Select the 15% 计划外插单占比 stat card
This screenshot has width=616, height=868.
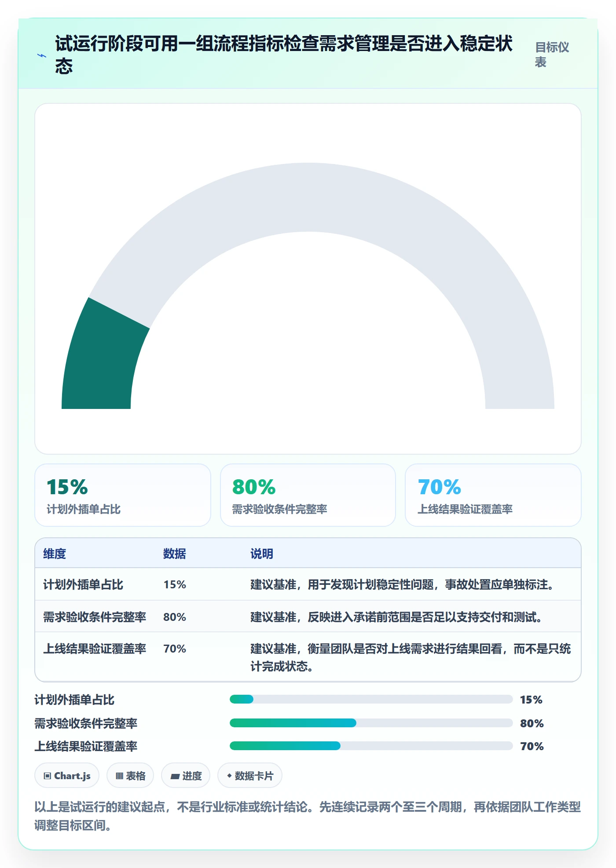(123, 495)
